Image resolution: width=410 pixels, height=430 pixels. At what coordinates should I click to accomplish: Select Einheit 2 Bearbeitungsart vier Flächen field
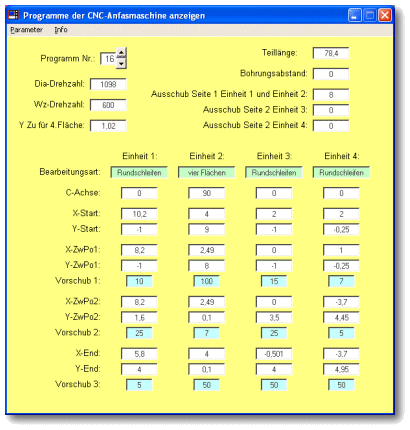coord(207,173)
